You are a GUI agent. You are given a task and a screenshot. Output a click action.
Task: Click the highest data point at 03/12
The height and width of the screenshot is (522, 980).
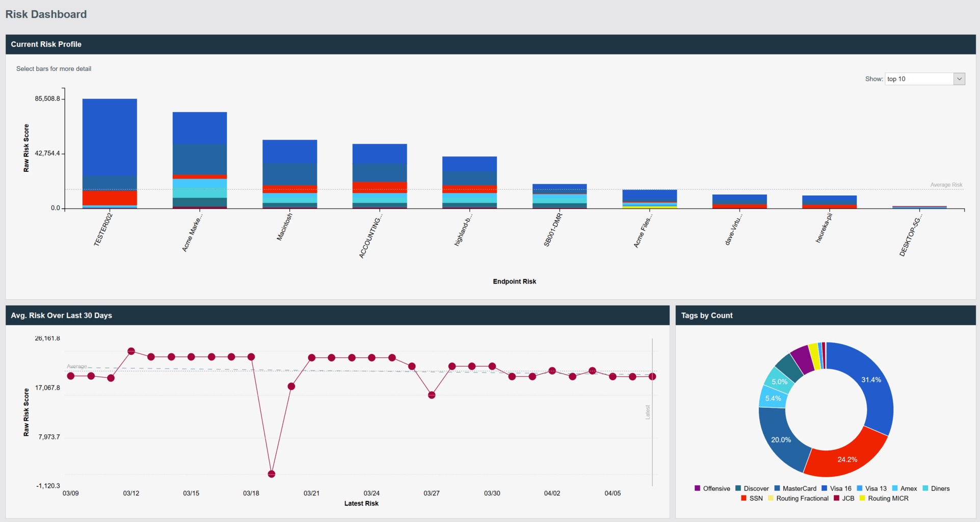131,351
